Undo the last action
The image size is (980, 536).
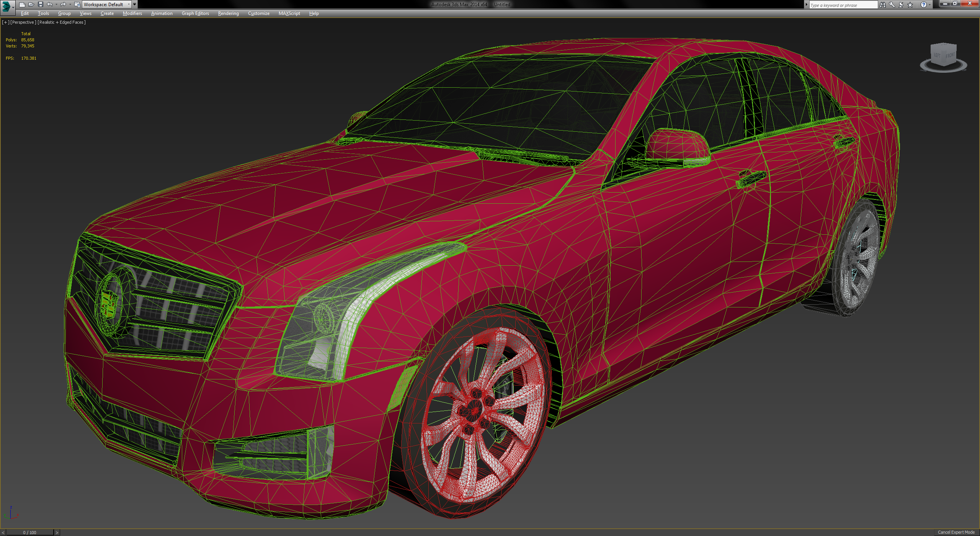[x=50, y=4]
